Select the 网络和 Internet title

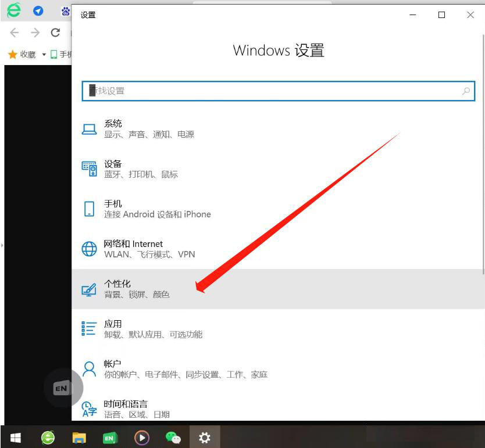pos(133,244)
